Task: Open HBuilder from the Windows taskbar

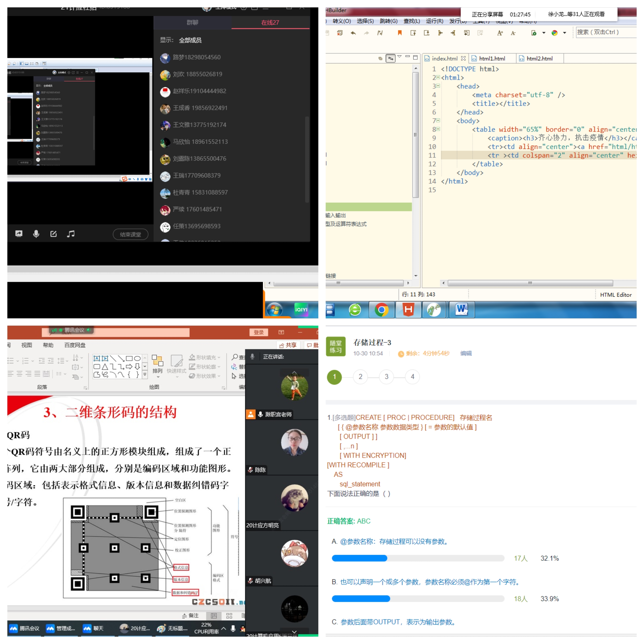Action: tap(408, 310)
